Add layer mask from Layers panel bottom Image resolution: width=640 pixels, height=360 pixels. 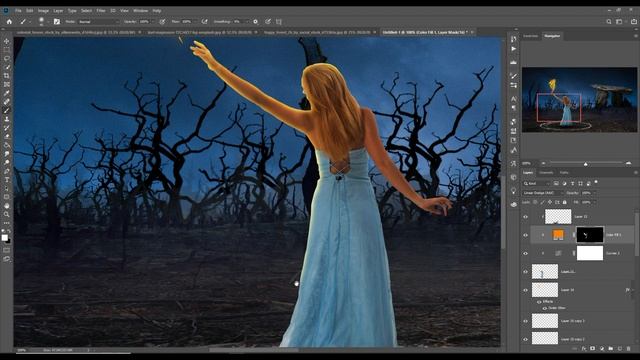pyautogui.click(x=593, y=349)
